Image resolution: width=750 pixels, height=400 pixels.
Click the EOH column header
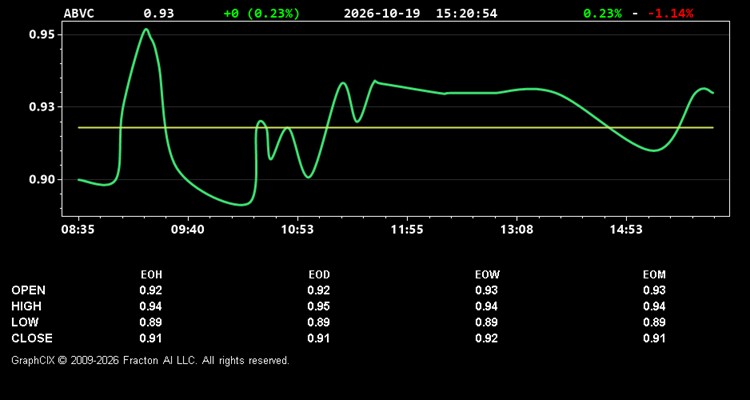coord(151,275)
